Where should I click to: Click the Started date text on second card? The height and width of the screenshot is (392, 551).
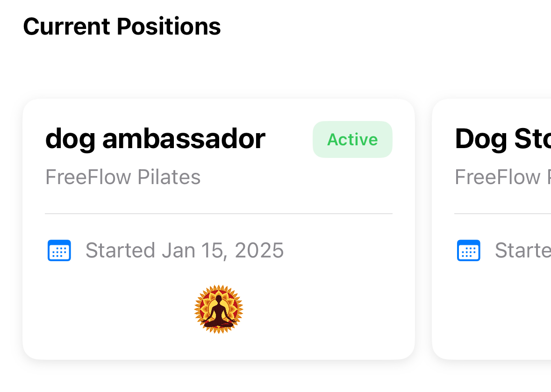click(x=523, y=250)
